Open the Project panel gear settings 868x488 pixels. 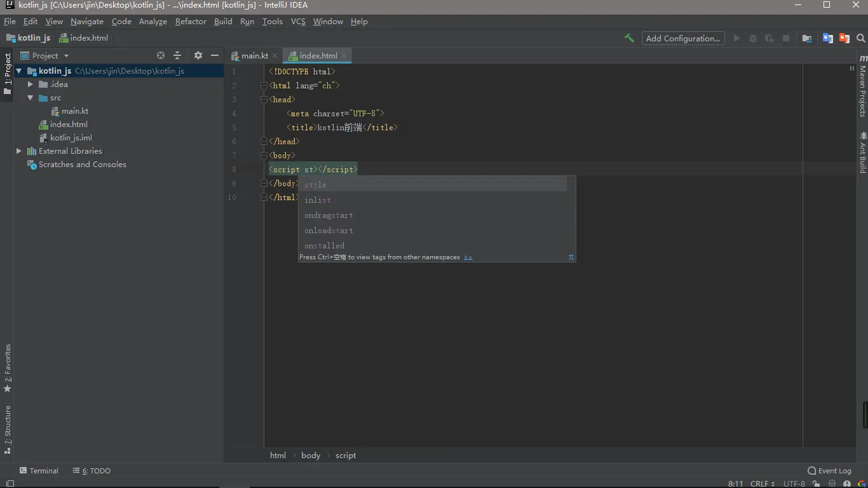[198, 55]
